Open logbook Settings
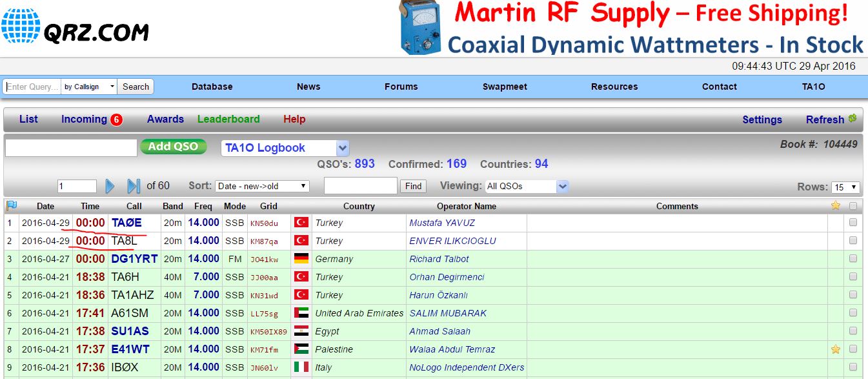The height and width of the screenshot is (379, 868). [762, 119]
